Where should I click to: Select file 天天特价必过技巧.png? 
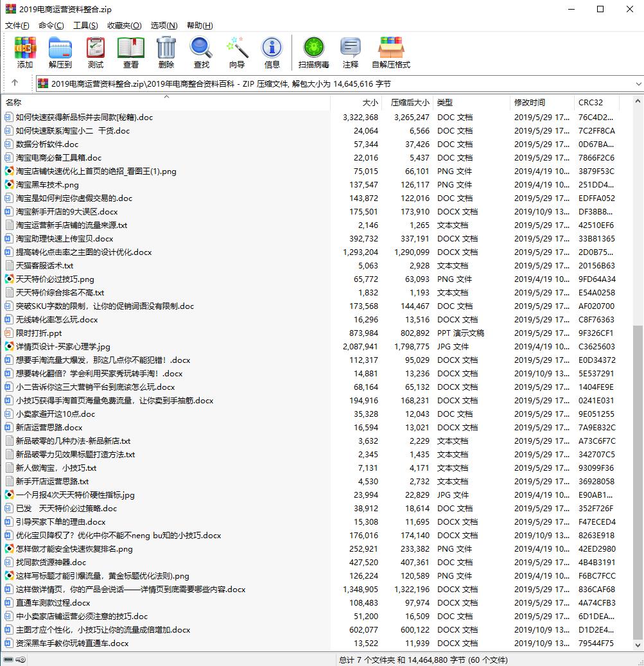point(55,279)
